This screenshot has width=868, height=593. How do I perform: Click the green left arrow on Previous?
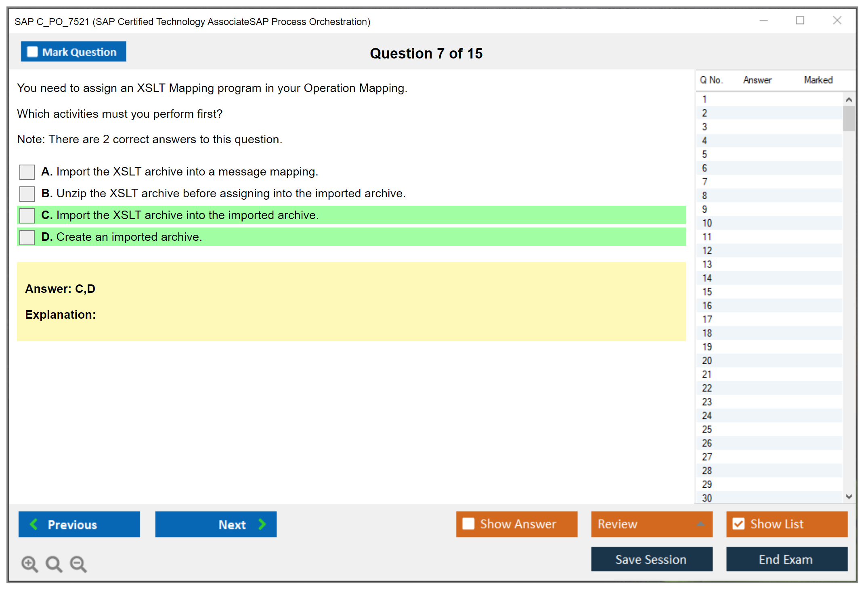pyautogui.click(x=34, y=524)
